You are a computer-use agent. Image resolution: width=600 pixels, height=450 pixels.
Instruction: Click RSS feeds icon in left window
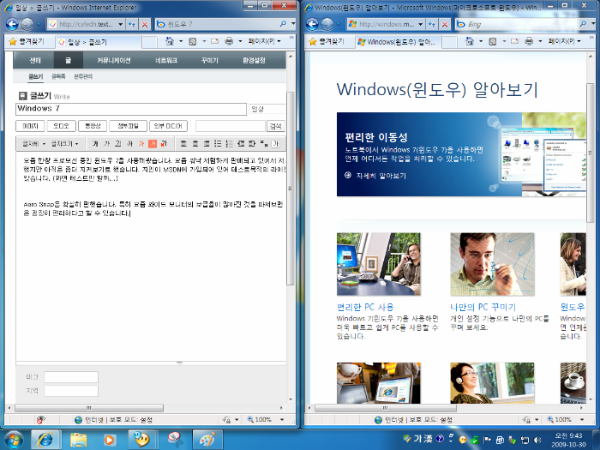coord(192,41)
